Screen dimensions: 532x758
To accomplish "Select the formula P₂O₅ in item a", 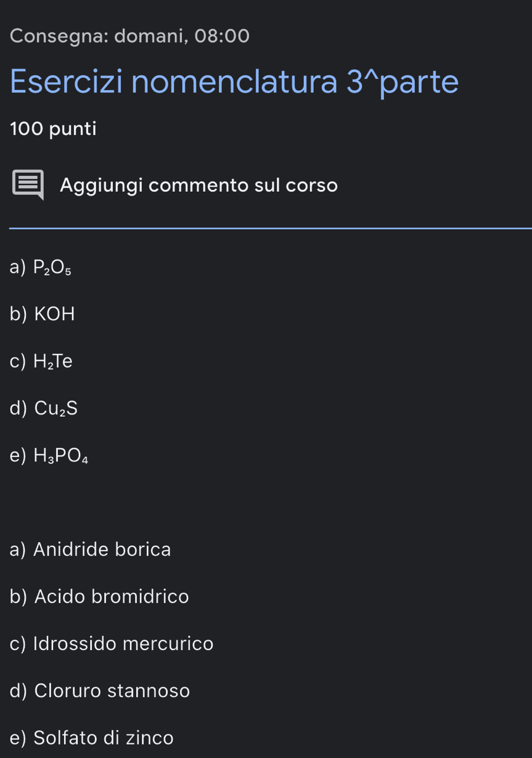I will [x=52, y=267].
